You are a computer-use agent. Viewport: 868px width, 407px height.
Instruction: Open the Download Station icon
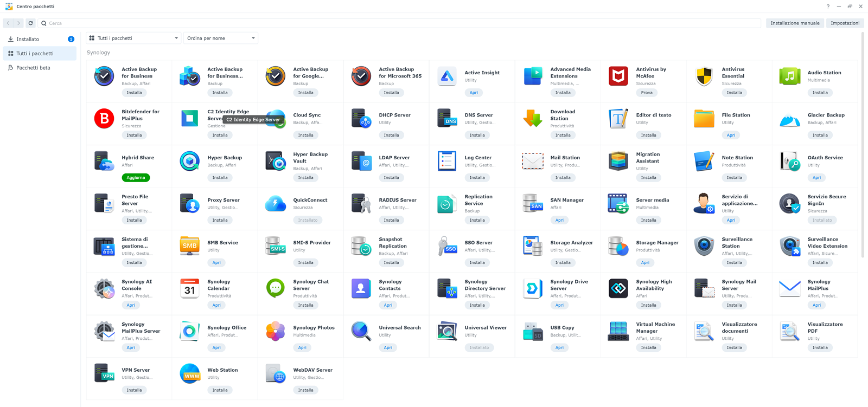[x=533, y=119]
